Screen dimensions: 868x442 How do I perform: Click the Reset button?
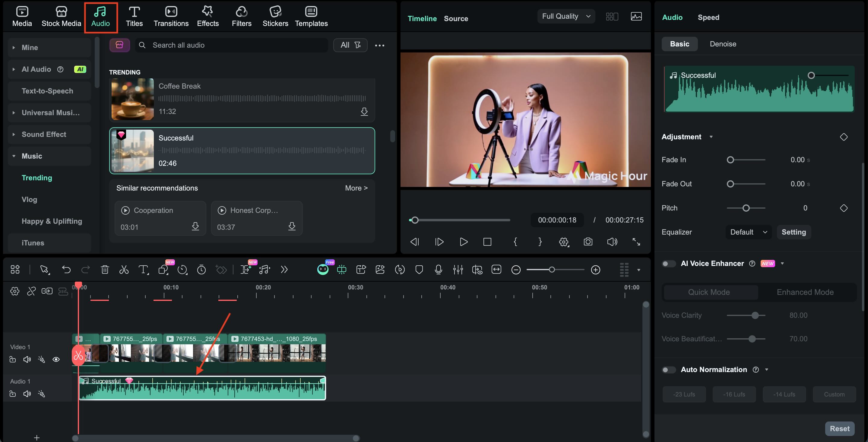[x=840, y=428]
